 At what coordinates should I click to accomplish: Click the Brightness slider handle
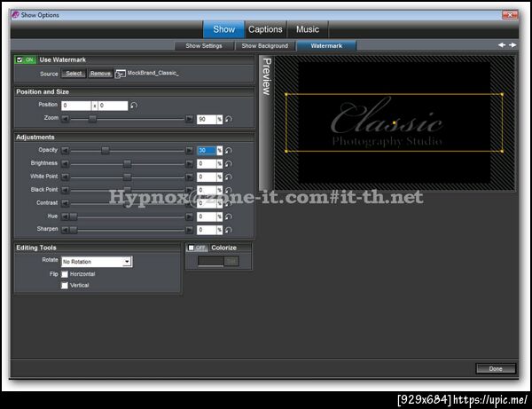[127, 163]
